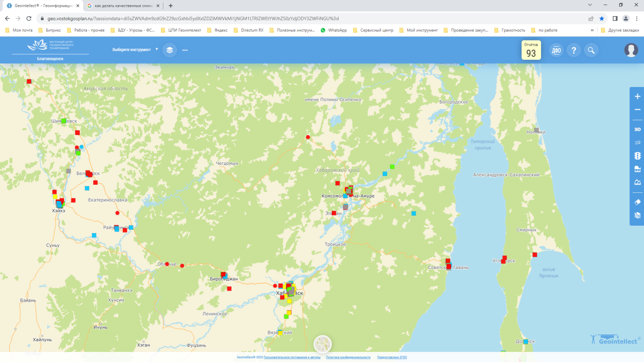The width and height of the screenshot is (644, 362).
Task: Click the ДФО region button
Action: pos(556,50)
